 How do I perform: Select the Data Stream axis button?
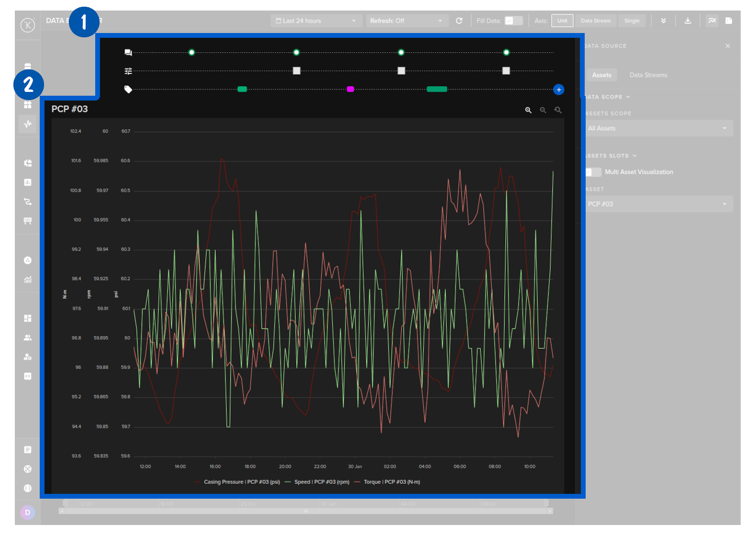coord(596,21)
